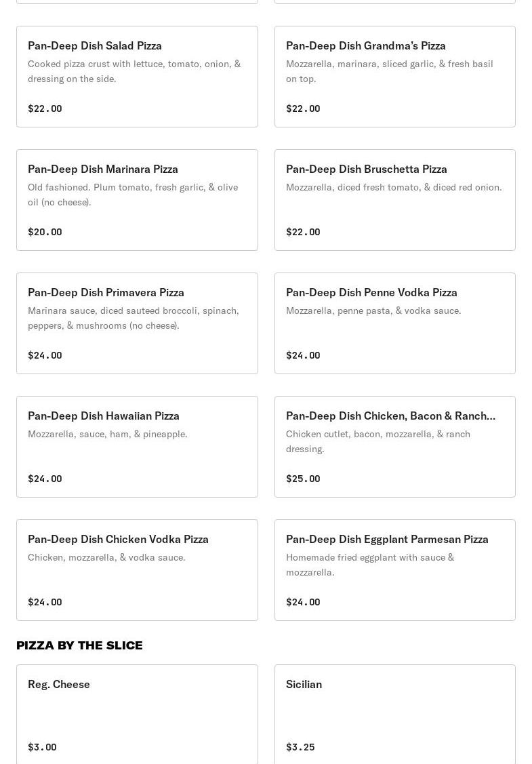Click the Pizza By The Slice heading
This screenshot has height=764, width=532.
79,645
